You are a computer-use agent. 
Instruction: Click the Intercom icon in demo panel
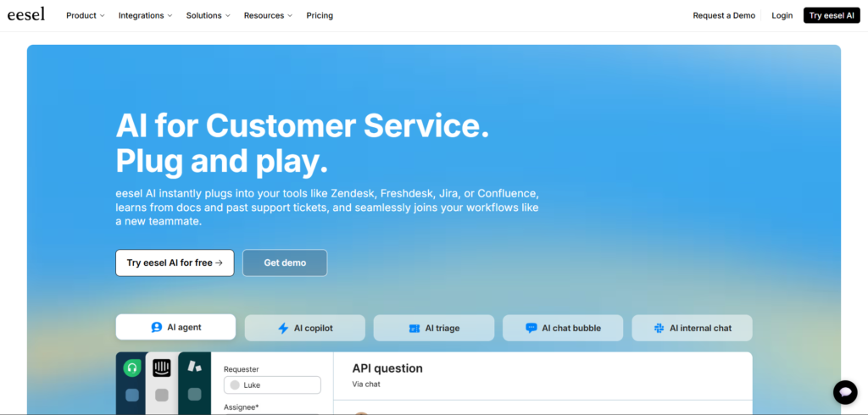[x=162, y=368]
